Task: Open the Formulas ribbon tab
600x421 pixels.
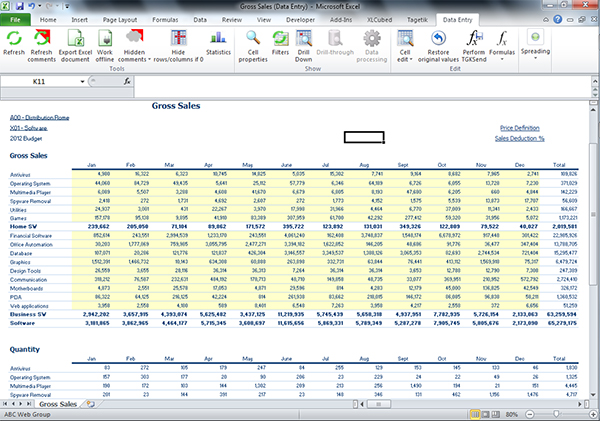Action: pos(165,20)
